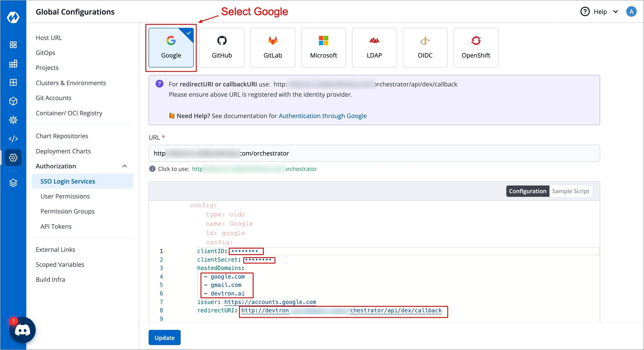
Task: Switch to the Configuration tab
Action: 527,191
